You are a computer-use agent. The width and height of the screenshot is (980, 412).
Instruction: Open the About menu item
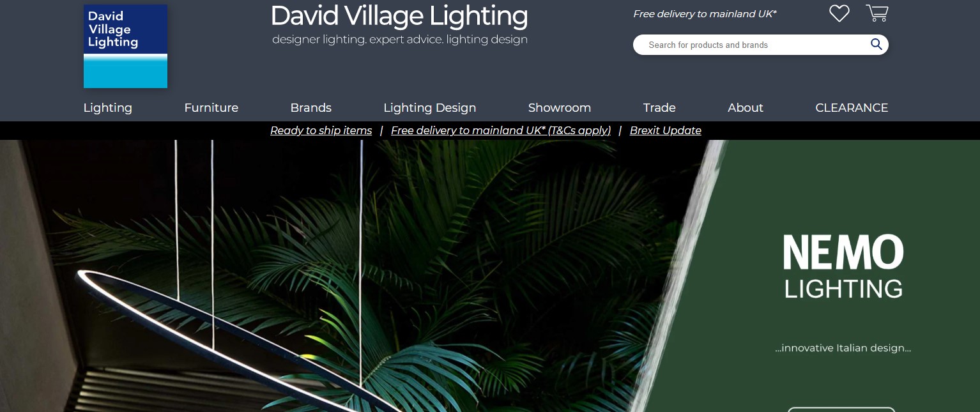(x=745, y=108)
